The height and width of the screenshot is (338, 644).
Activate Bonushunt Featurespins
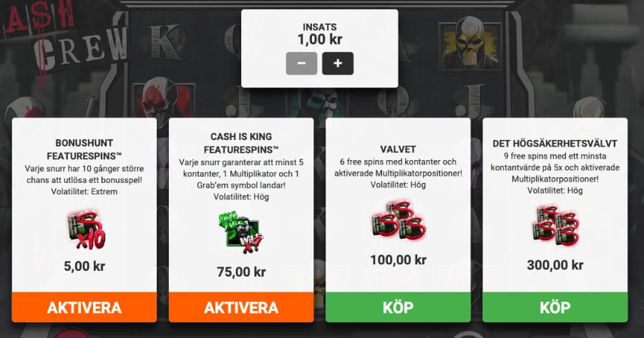click(x=84, y=307)
